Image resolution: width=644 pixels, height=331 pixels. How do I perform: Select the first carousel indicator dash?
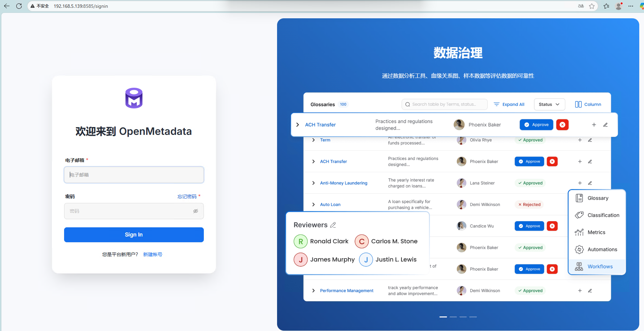tap(443, 317)
